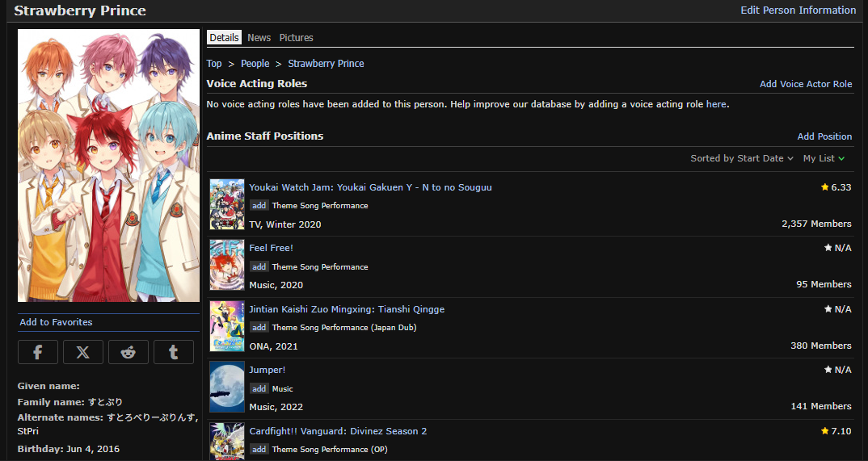Screen dimensions: 868x461
Task: Share on X (Twitter) icon
Action: (x=83, y=352)
